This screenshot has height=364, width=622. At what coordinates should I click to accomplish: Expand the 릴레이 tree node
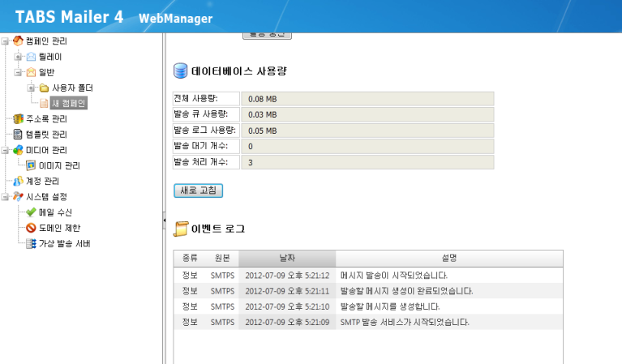(x=19, y=57)
